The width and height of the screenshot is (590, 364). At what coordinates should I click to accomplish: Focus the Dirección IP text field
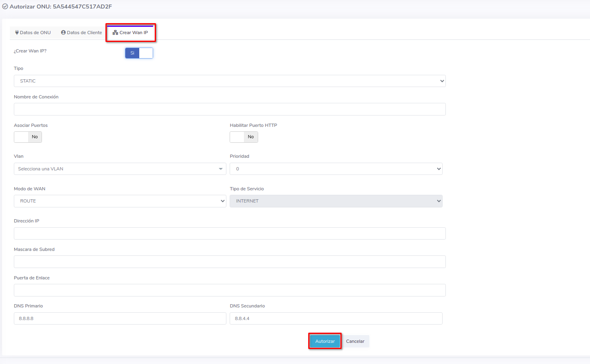(x=230, y=233)
